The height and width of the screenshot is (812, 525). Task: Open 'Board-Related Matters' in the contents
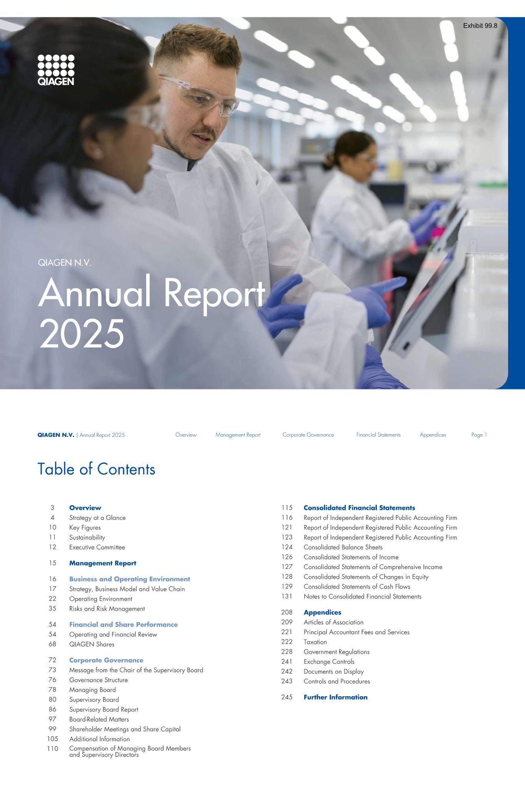click(x=99, y=719)
